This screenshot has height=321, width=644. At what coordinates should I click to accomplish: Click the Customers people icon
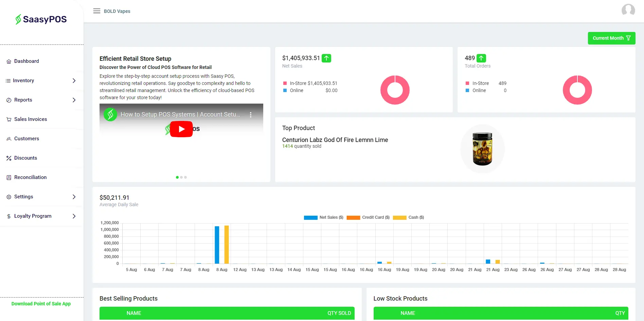coord(9,139)
